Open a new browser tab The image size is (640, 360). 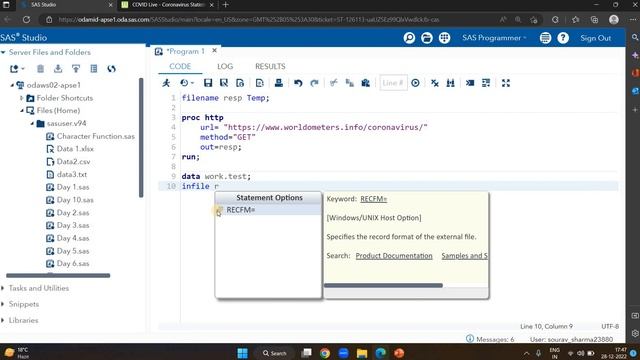(x=225, y=5)
